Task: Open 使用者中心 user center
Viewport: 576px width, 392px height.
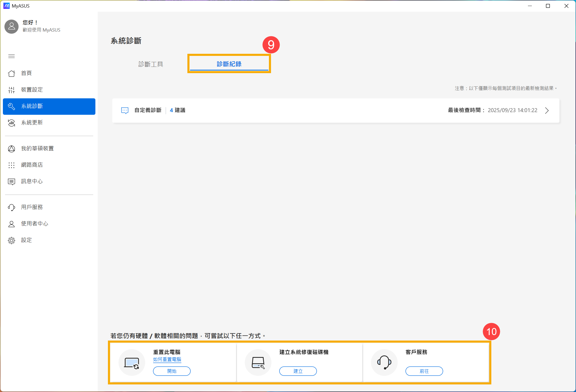Action: 34,224
